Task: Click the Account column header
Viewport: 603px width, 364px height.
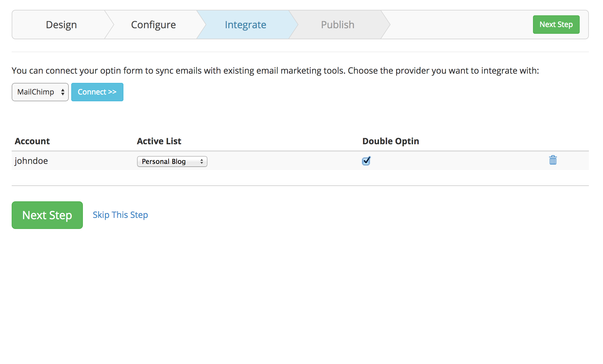Action: 32,141
